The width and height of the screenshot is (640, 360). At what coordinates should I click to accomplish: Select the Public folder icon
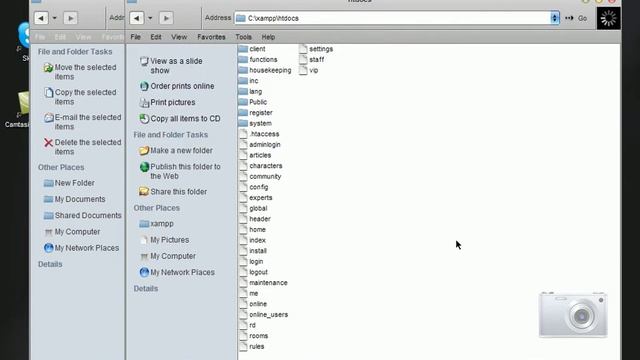(x=243, y=102)
